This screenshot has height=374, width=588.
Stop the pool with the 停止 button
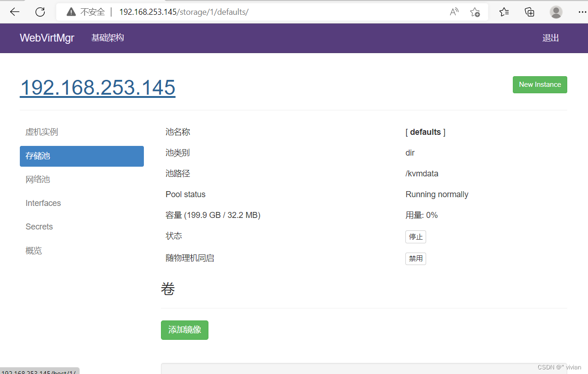coord(416,237)
